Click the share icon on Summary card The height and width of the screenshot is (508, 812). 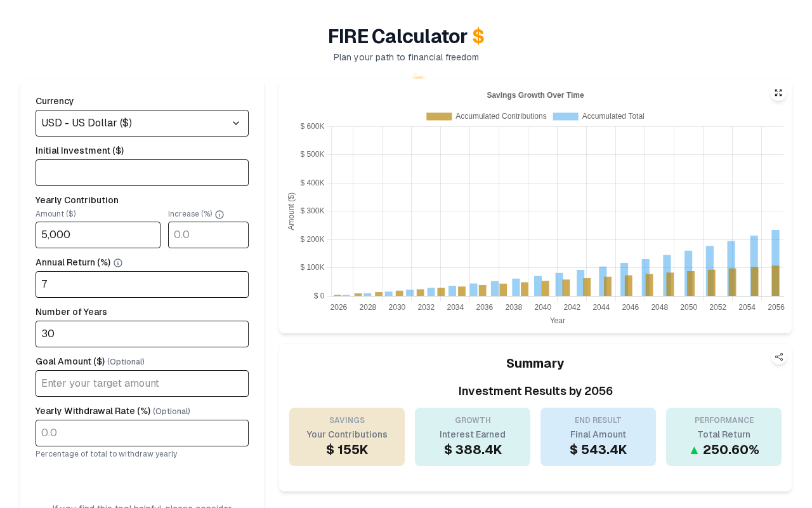tap(779, 357)
